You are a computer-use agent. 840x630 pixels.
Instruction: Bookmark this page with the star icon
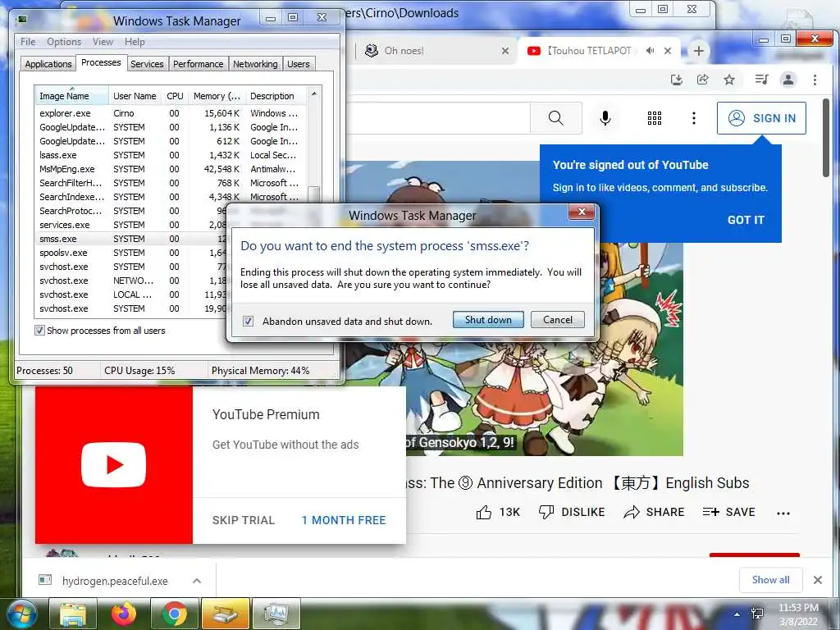click(x=729, y=80)
